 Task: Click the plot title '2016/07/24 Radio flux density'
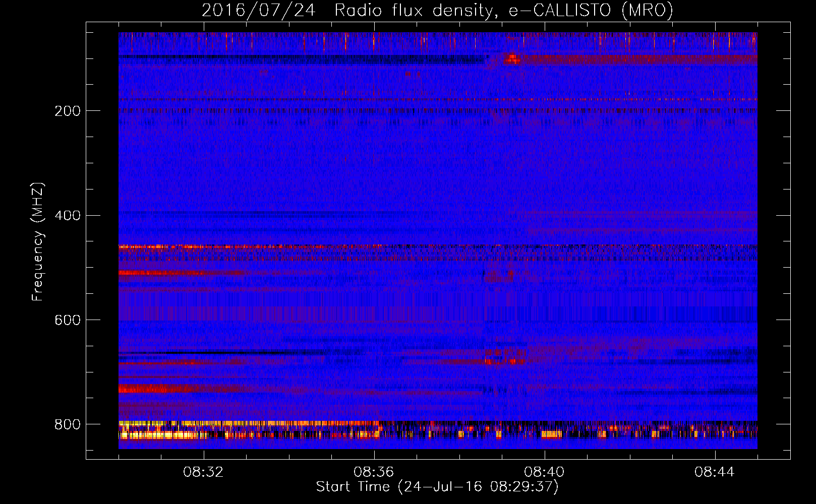coord(437,10)
